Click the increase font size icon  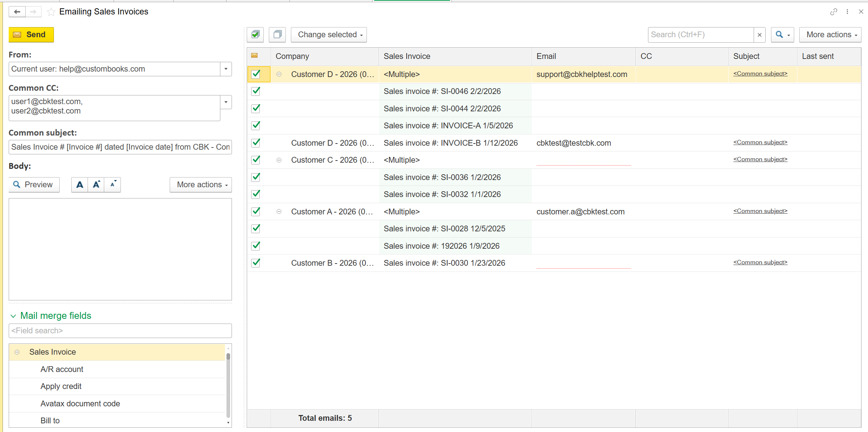[96, 185]
